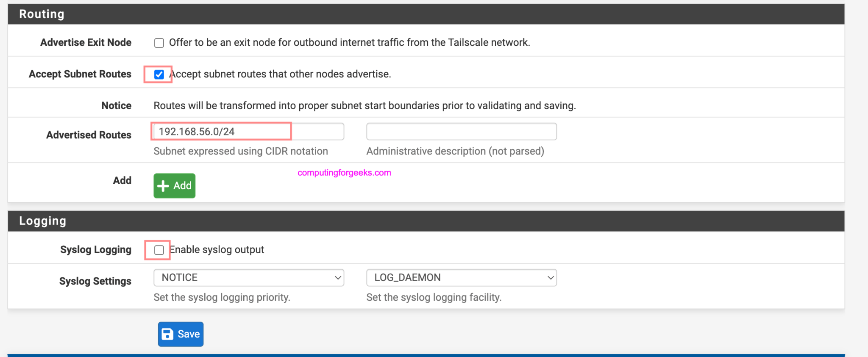The height and width of the screenshot is (357, 868).
Task: Uncheck the Accept Subnet Routes checkbox
Action: 159,75
